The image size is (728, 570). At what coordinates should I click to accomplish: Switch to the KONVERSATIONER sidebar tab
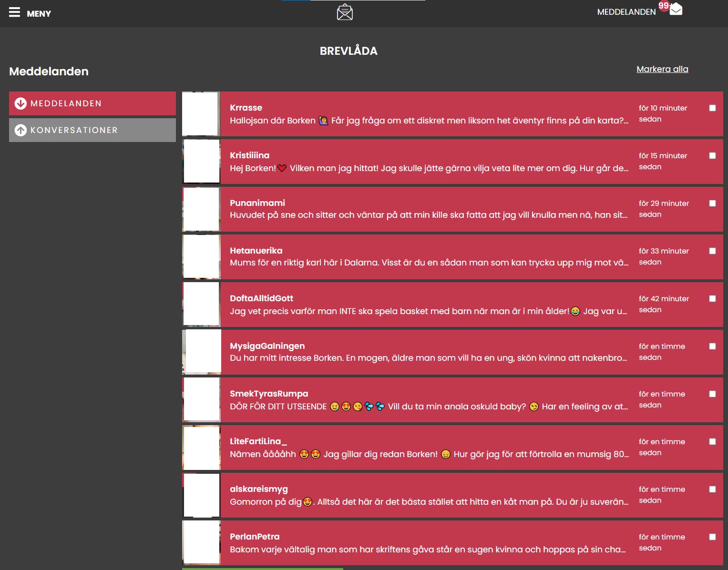click(x=92, y=130)
